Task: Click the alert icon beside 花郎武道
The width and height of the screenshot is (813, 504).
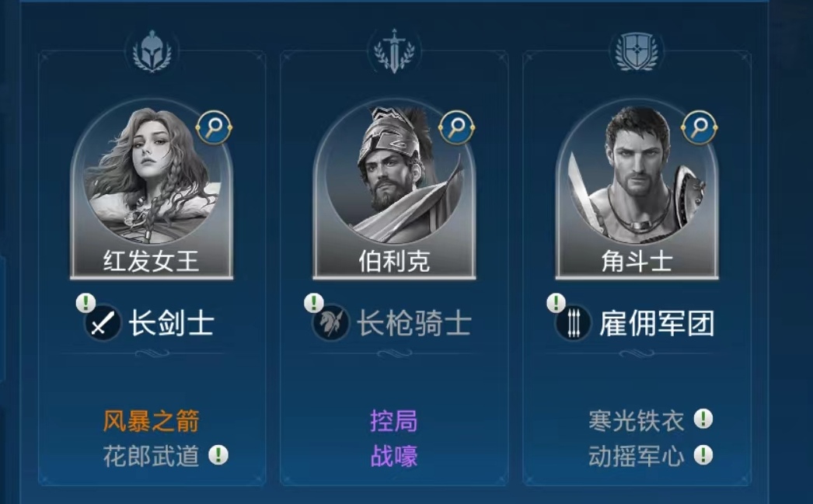Action: (x=218, y=455)
